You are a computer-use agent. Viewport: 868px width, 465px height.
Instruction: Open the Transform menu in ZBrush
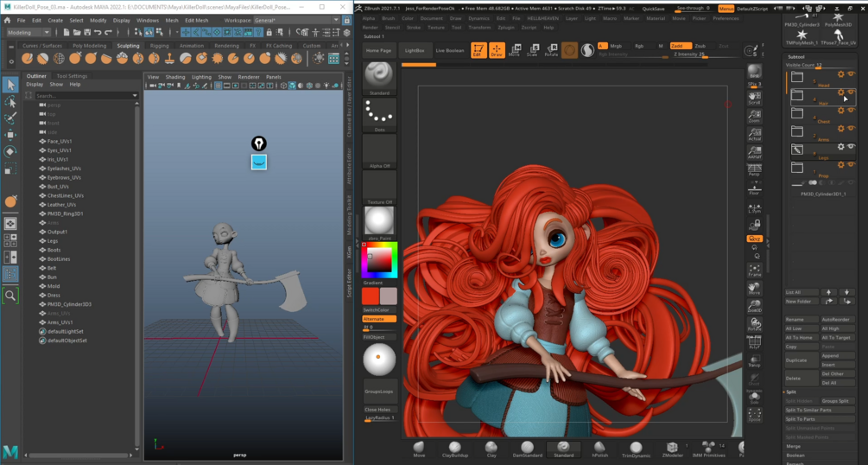(479, 27)
